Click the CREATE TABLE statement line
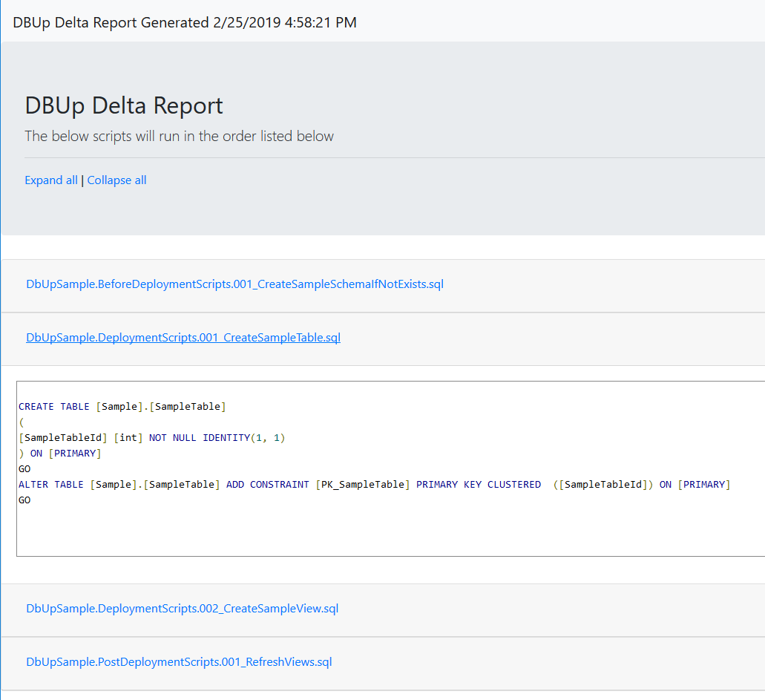 coord(122,407)
